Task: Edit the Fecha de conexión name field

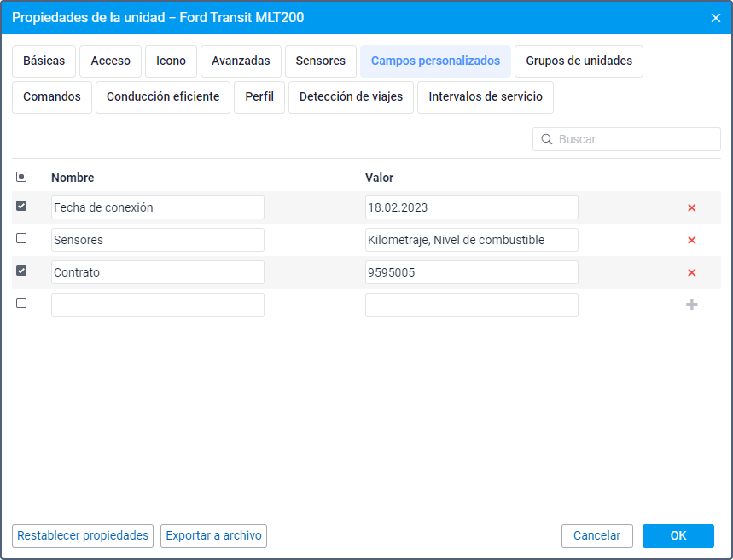Action: pyautogui.click(x=158, y=207)
